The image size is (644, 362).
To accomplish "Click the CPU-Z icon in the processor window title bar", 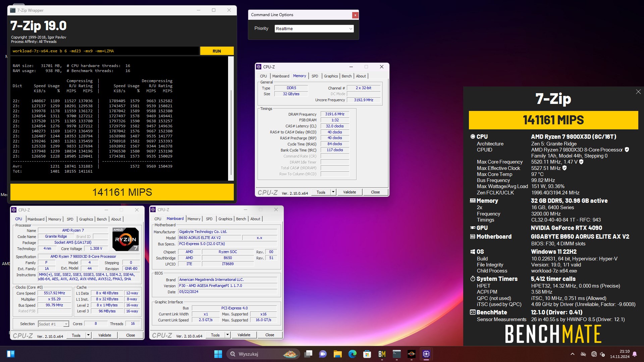I will pyautogui.click(x=14, y=210).
